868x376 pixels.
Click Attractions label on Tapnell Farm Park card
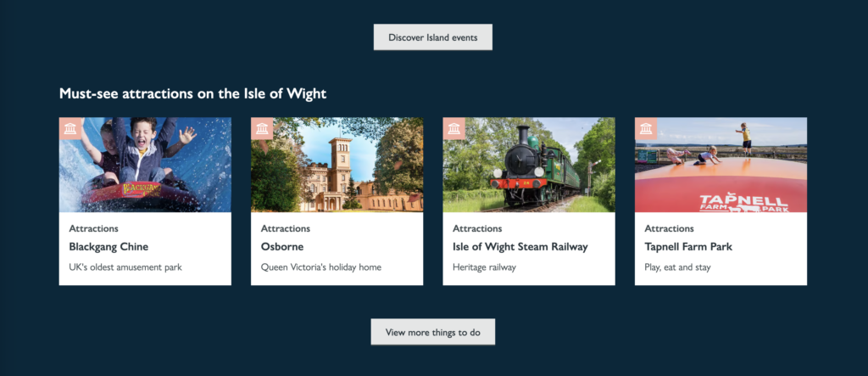tap(670, 228)
